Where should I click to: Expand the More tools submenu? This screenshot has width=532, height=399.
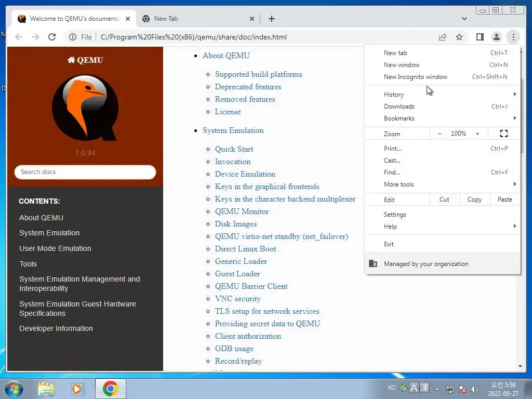point(442,184)
